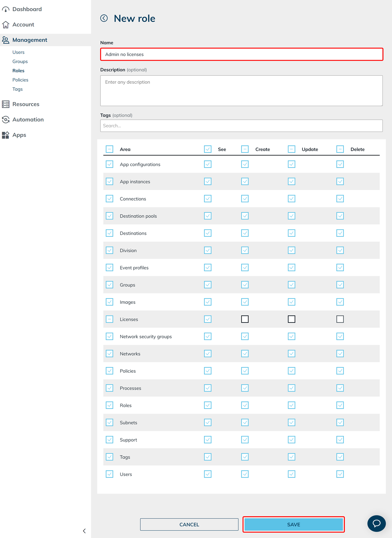Toggle the See column header checkbox
This screenshot has height=538, width=392.
coord(208,149)
